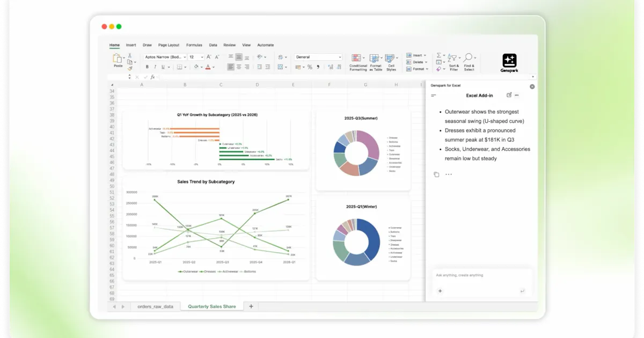Launch the Genspark add-in from ribbon

tap(509, 63)
